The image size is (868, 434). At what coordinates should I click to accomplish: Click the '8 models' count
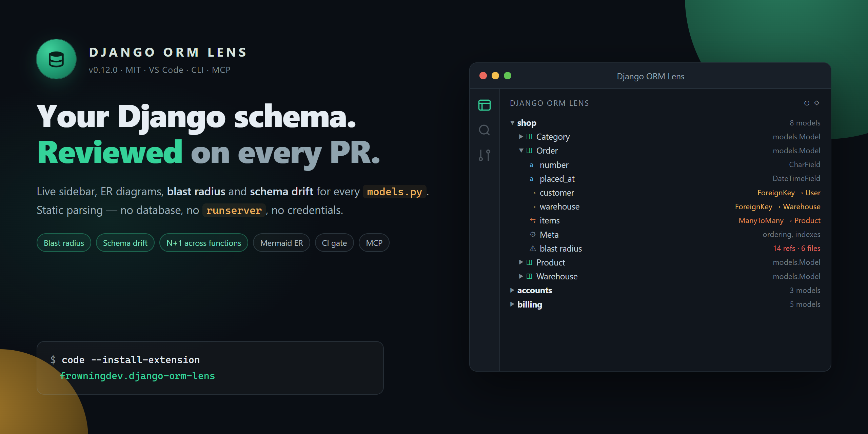(x=805, y=123)
